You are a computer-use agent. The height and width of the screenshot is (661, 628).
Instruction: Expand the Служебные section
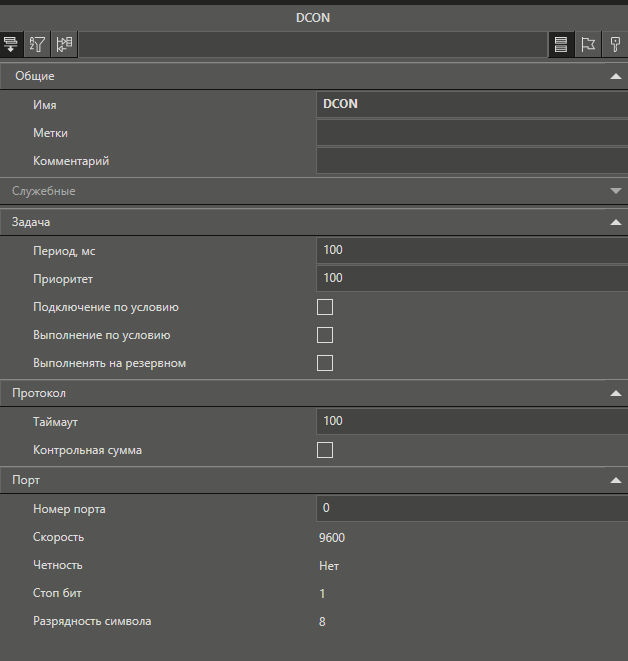pos(615,190)
